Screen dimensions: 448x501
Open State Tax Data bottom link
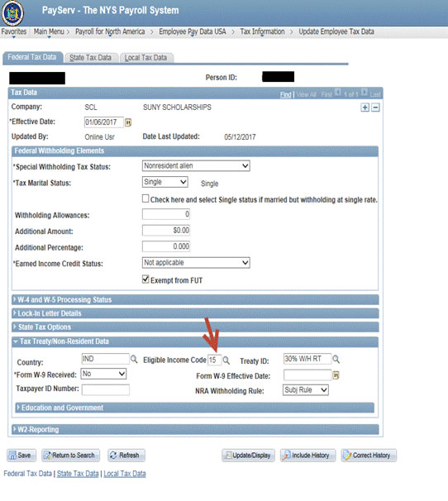(x=78, y=474)
